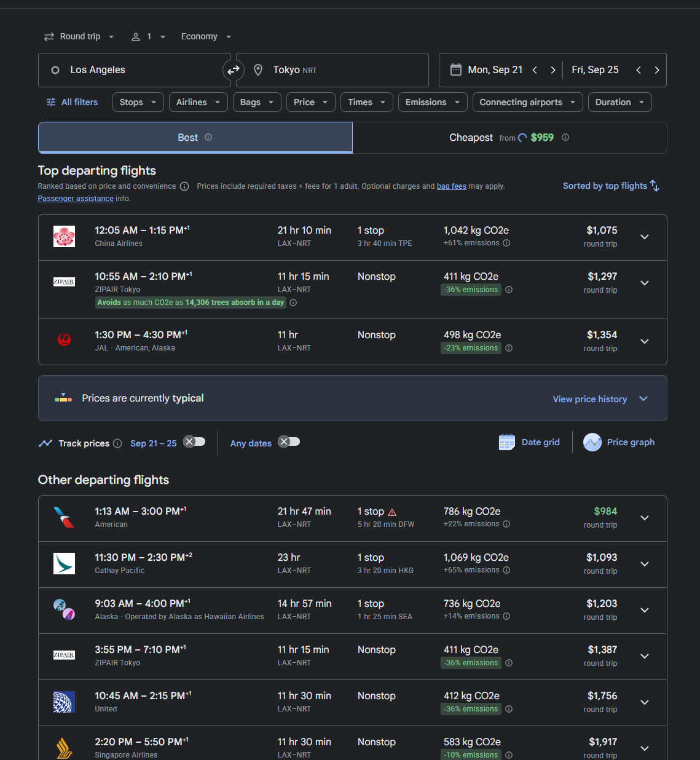Screen dimensions: 700x760
Task: Click the emissions info icon for China Airlines +61%
Action: pyautogui.click(x=506, y=243)
